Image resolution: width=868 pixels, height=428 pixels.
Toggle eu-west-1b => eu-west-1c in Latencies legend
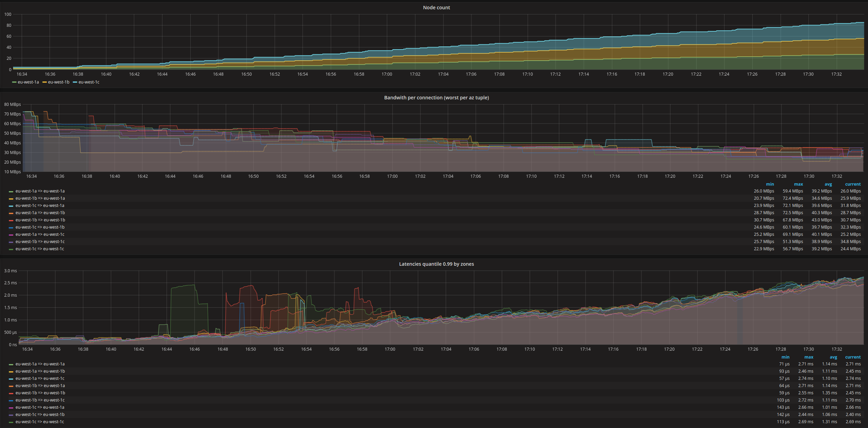click(x=40, y=400)
